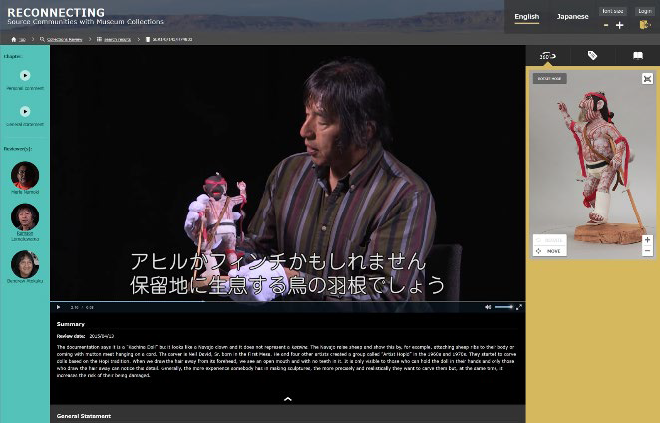Select the Move mode button
The height and width of the screenshot is (423, 660).
(x=549, y=251)
